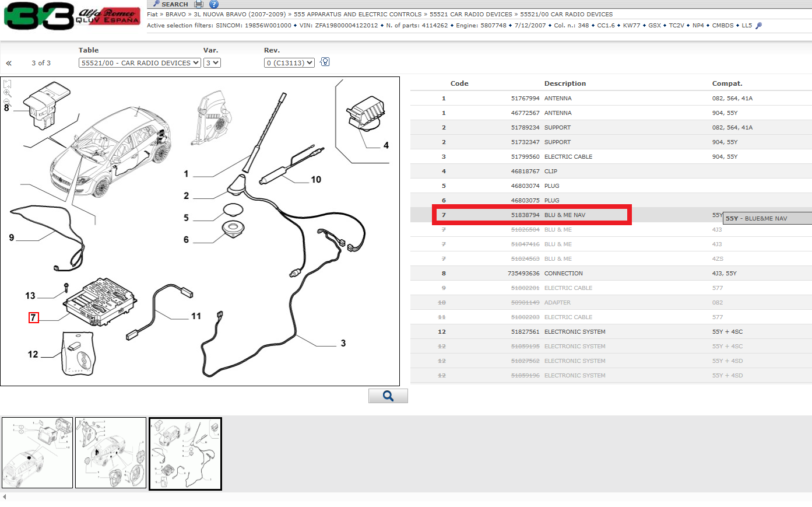Viewport: 812px width, 507px height.
Task: Click the zoom-in magnifier on the diagram
Action: click(x=8, y=93)
